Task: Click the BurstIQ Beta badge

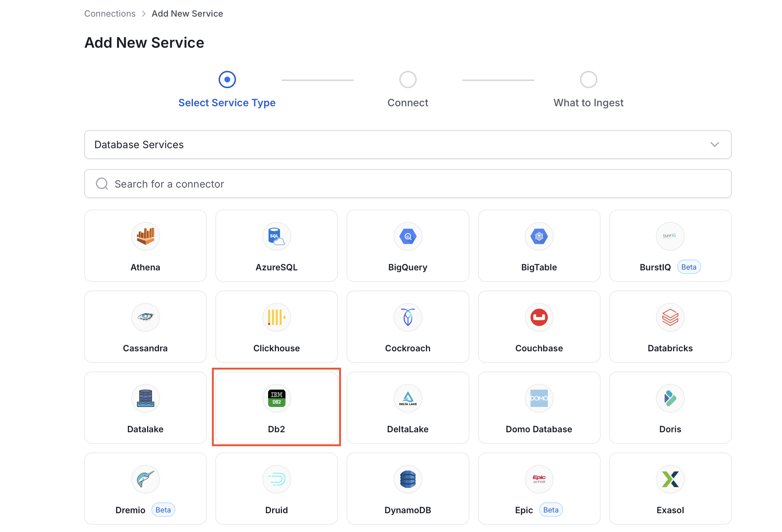Action: coord(689,267)
